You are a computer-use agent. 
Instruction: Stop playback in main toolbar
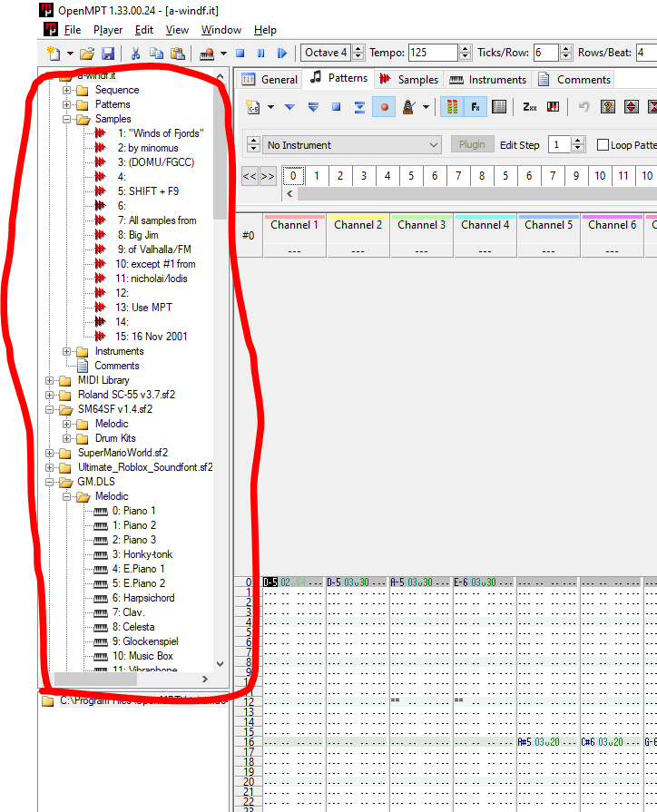click(240, 53)
